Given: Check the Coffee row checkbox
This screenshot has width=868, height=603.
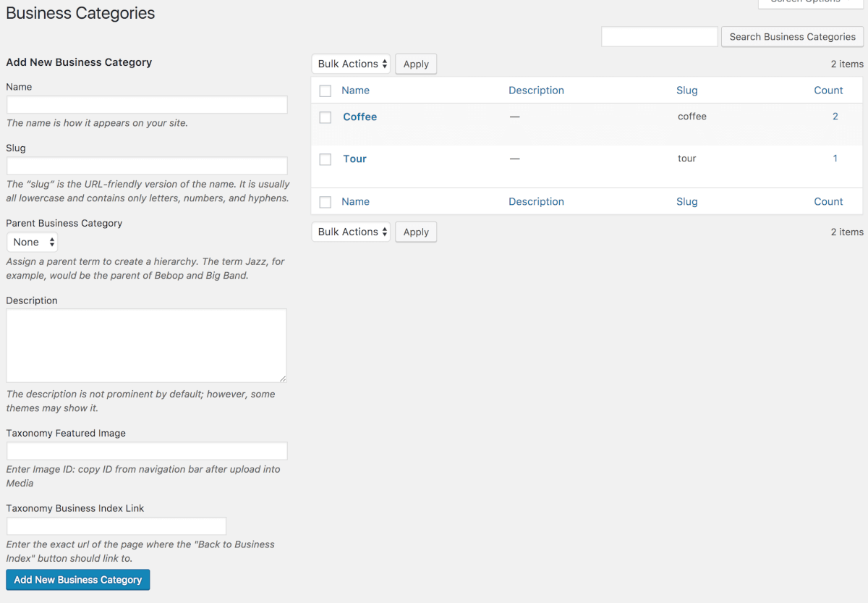Looking at the screenshot, I should (325, 117).
